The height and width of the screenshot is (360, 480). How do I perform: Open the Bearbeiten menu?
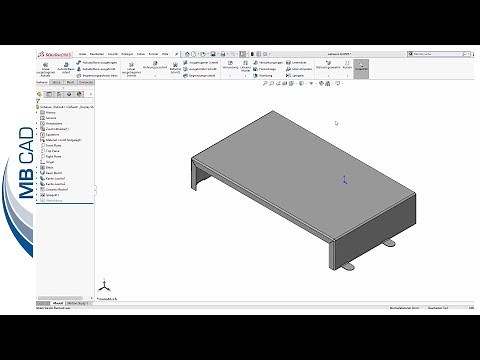click(97, 54)
